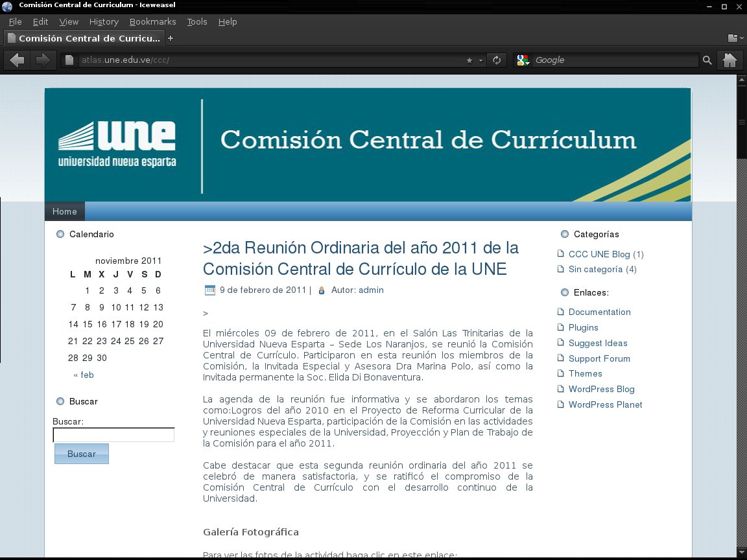
Task: Open the tab groups list button
Action: (x=735, y=38)
